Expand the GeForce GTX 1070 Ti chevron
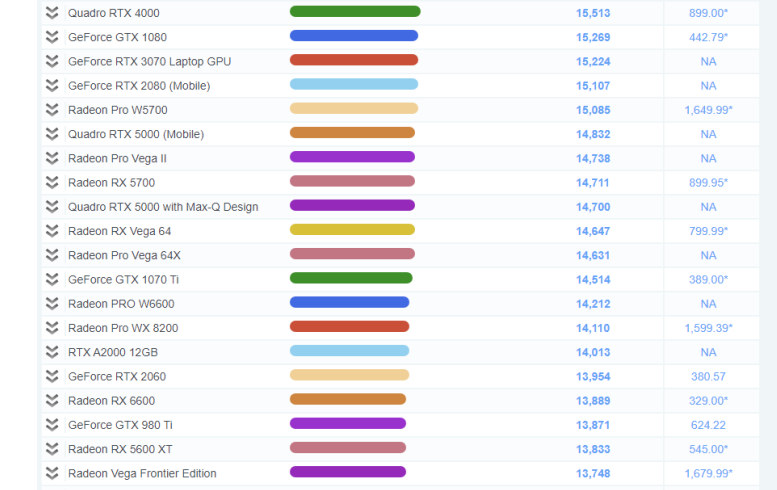777x490 pixels. [52, 279]
